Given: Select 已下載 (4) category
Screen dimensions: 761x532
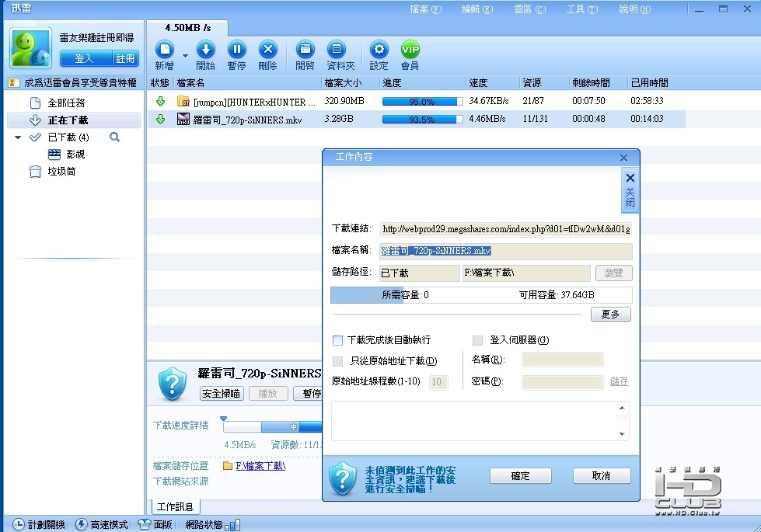Looking at the screenshot, I should pos(68,137).
